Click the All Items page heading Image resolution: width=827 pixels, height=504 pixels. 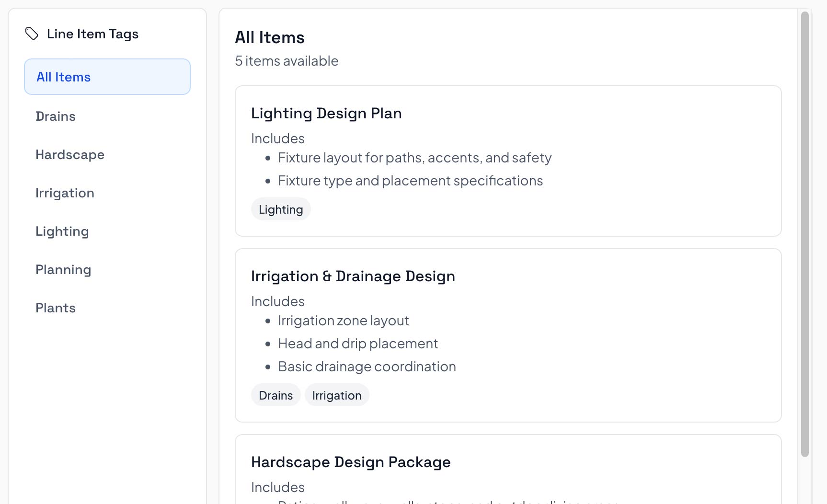point(270,37)
